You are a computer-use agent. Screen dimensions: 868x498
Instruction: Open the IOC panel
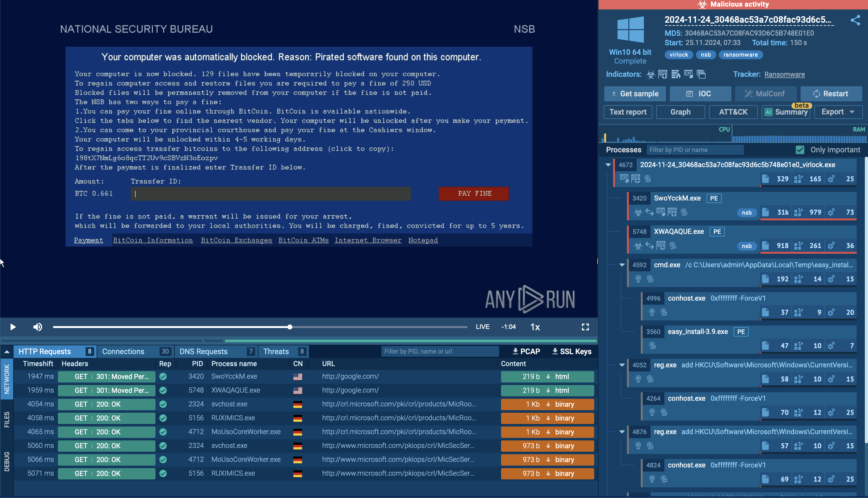click(x=700, y=94)
